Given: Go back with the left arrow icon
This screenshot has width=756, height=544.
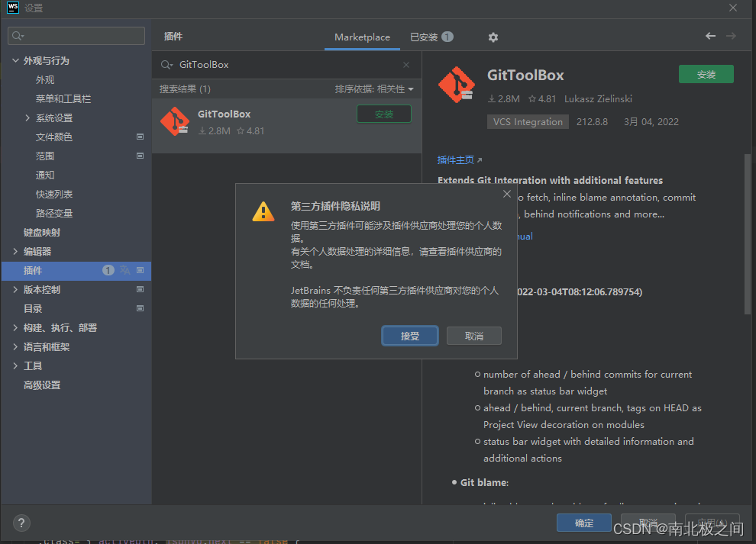Looking at the screenshot, I should tap(710, 36).
